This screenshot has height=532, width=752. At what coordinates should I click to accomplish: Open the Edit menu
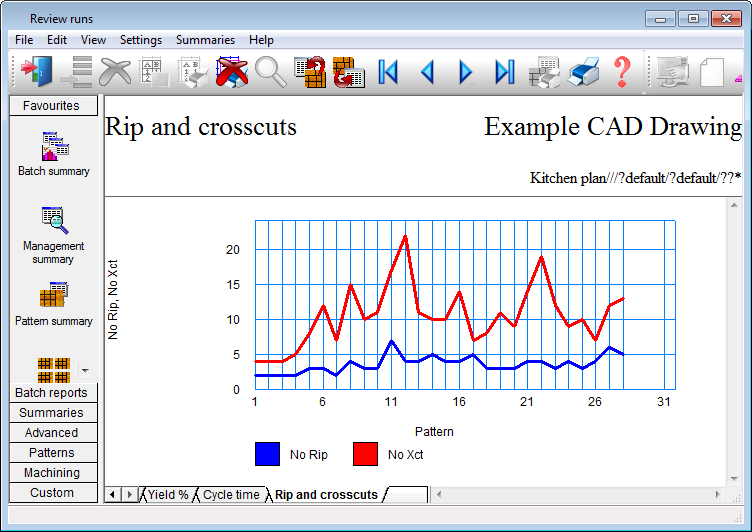(x=57, y=40)
